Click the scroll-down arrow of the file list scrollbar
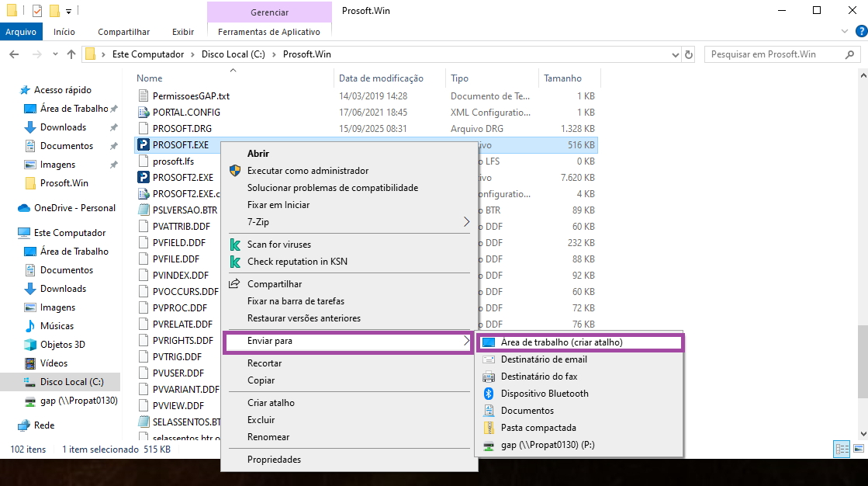Screen dimensions: 868x486 863,434
